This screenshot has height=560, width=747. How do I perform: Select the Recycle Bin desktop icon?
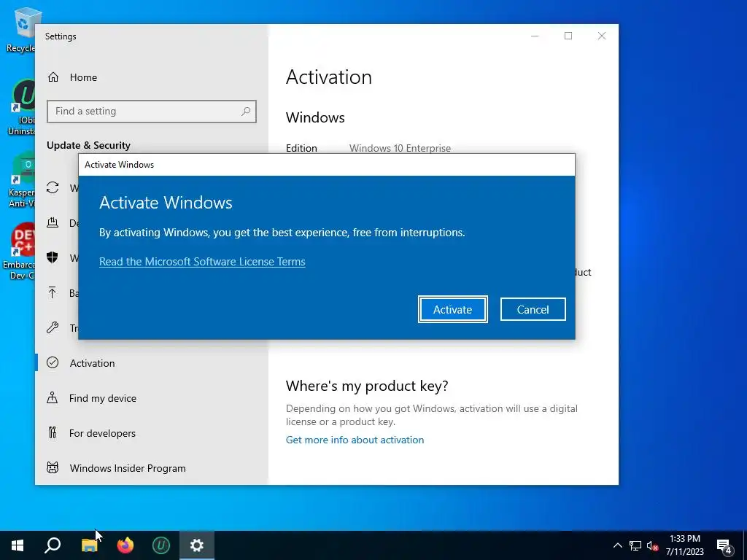[x=21, y=30]
